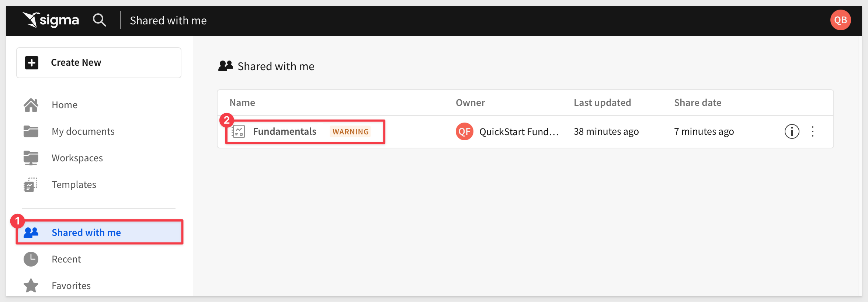Open the search magnifier icon
This screenshot has width=868, height=302.
click(x=99, y=20)
